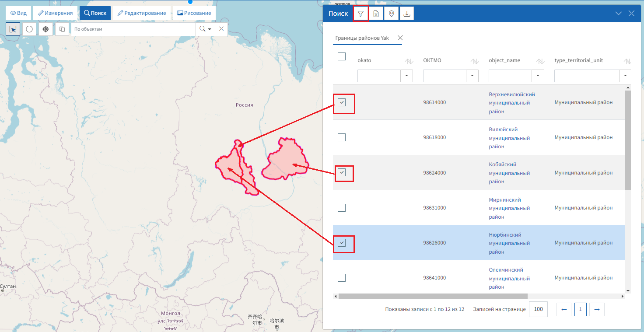This screenshot has width=644, height=332.
Task: Click the next page arrow in pagination
Action: pyautogui.click(x=597, y=309)
